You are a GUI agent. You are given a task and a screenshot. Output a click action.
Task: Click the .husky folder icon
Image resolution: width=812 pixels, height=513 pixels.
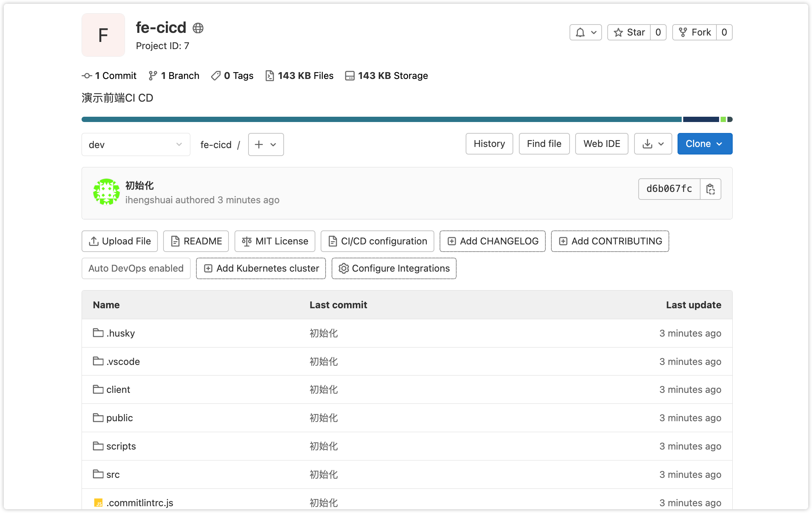click(x=98, y=333)
